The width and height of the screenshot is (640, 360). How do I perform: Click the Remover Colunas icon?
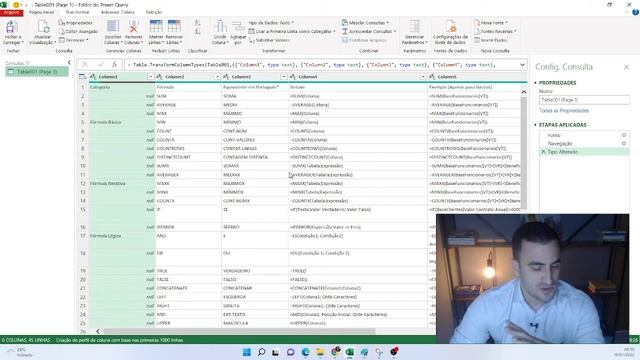point(133,27)
